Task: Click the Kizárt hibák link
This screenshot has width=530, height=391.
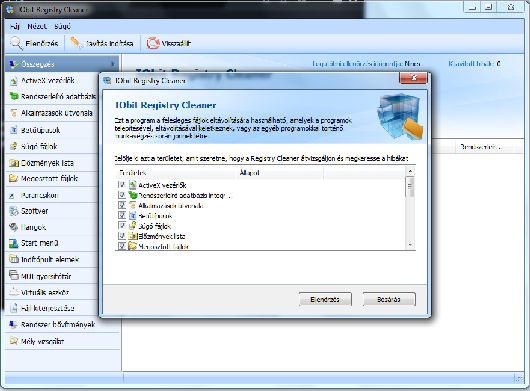Action: click(x=475, y=64)
